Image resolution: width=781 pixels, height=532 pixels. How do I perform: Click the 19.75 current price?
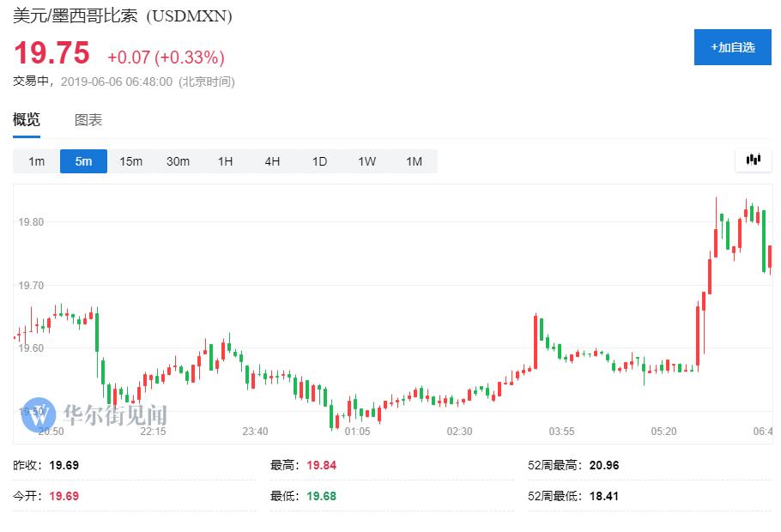click(51, 54)
